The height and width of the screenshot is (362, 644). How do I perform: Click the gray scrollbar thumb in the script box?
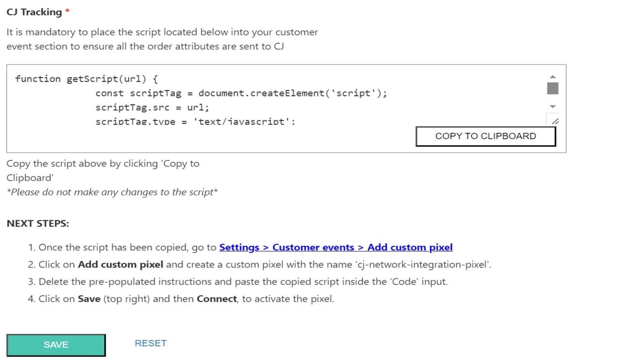pos(552,88)
